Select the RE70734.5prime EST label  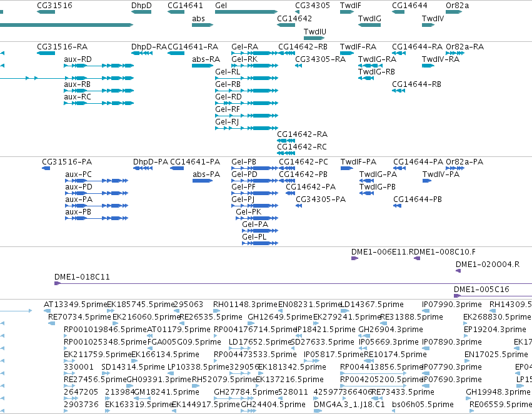coord(79,317)
